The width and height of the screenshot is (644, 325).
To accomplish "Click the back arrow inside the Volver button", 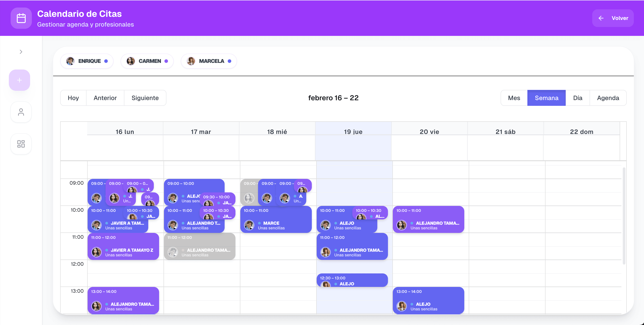I will pos(601,18).
